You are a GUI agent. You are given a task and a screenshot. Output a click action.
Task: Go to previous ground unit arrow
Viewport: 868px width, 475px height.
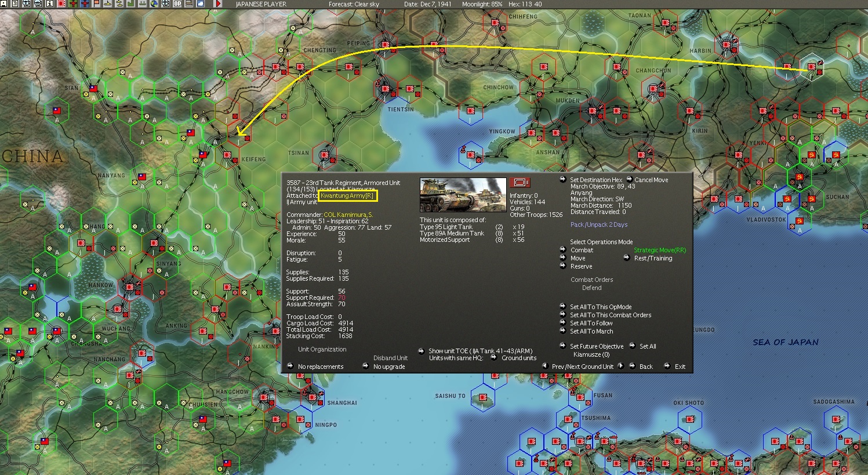[545, 367]
